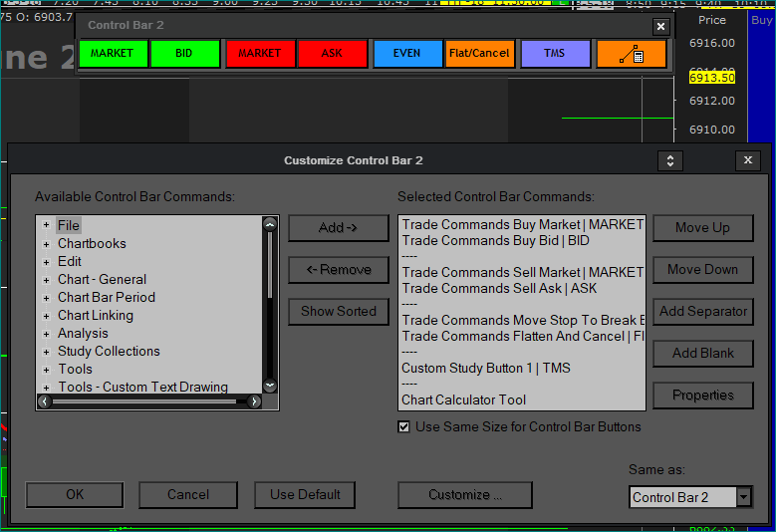The width and height of the screenshot is (776, 532).
Task: Expand the Analysis tree node
Action: click(x=46, y=334)
